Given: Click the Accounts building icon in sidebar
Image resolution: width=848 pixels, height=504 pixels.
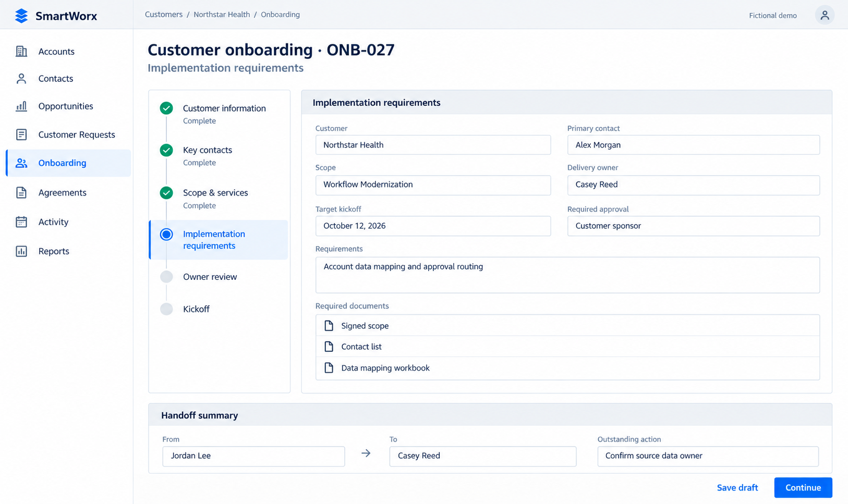Looking at the screenshot, I should (x=21, y=51).
